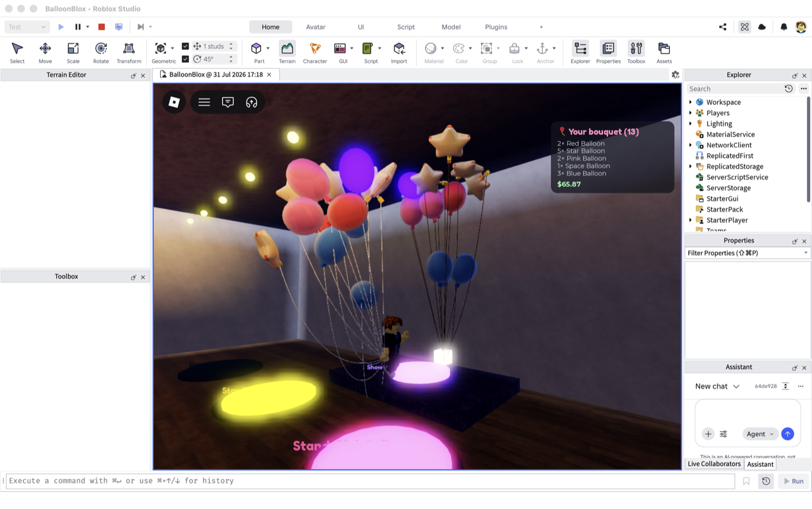
Task: Click the Run command button
Action: pyautogui.click(x=793, y=481)
